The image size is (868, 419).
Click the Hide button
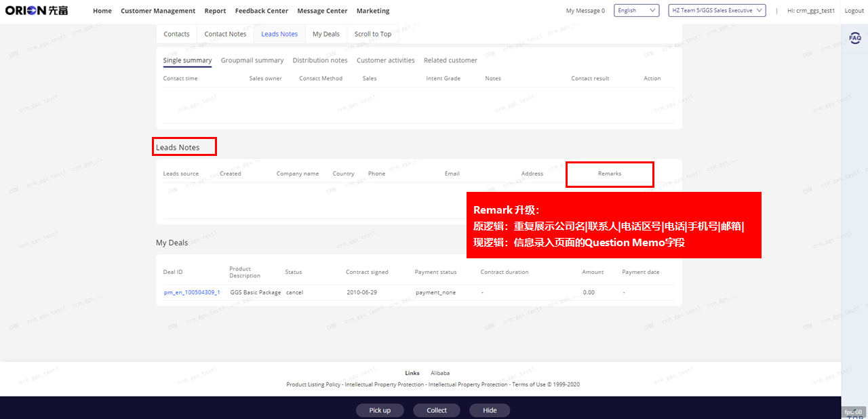tap(490, 410)
